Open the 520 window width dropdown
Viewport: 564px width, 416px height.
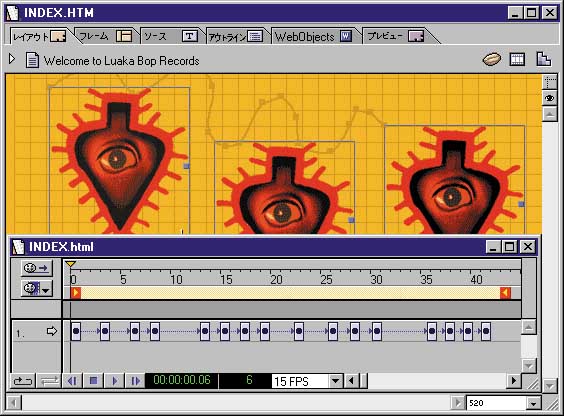click(533, 403)
